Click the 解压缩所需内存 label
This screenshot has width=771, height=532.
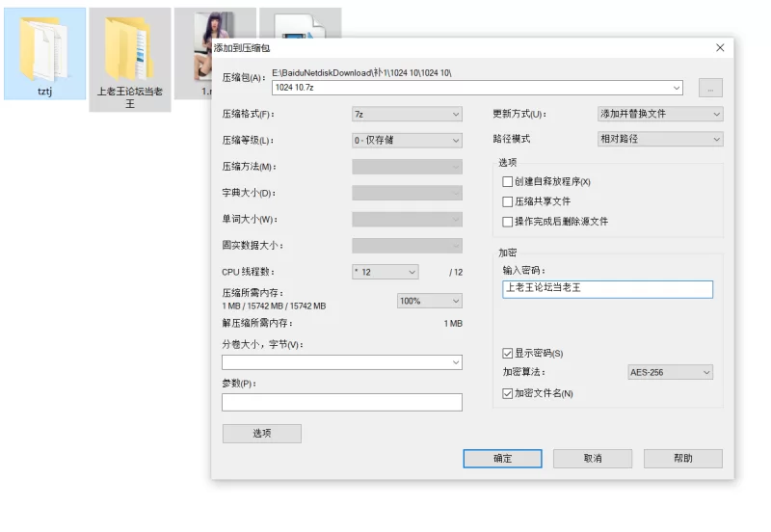[257, 324]
